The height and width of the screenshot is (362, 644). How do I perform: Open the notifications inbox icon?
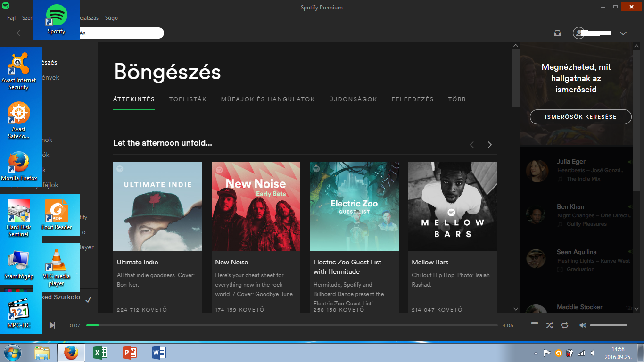pyautogui.click(x=557, y=33)
